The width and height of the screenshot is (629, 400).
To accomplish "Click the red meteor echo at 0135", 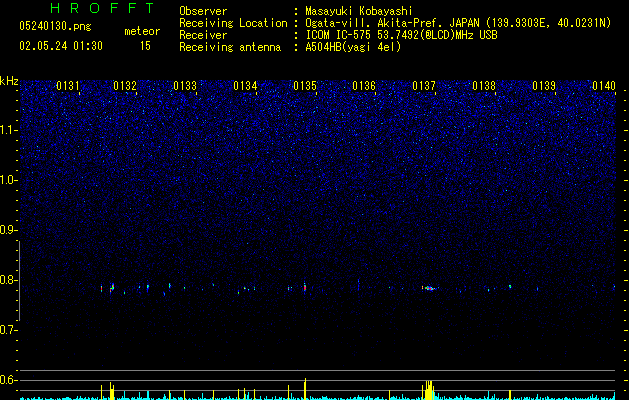I will pyautogui.click(x=305, y=287).
